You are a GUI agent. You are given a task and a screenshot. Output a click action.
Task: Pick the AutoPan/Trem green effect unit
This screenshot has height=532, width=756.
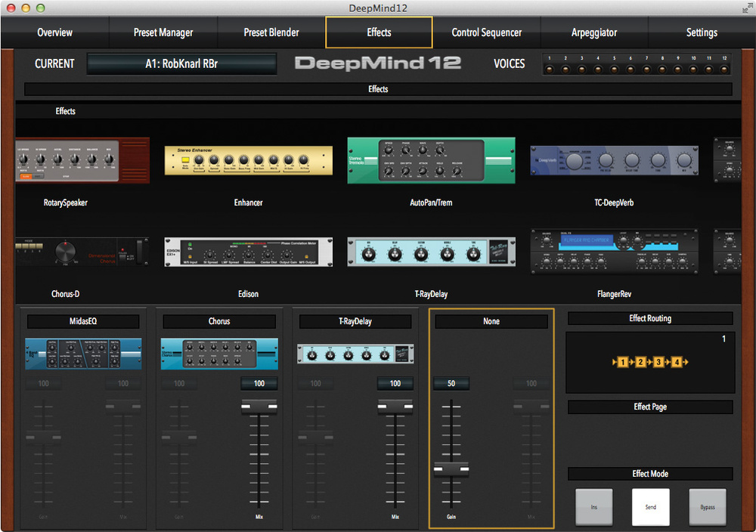click(431, 160)
